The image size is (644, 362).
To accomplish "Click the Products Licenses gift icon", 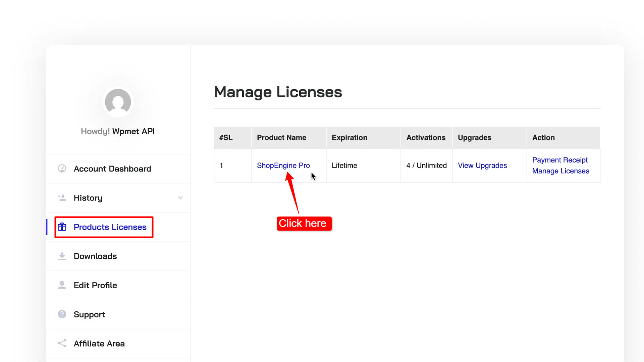I will pos(62,227).
